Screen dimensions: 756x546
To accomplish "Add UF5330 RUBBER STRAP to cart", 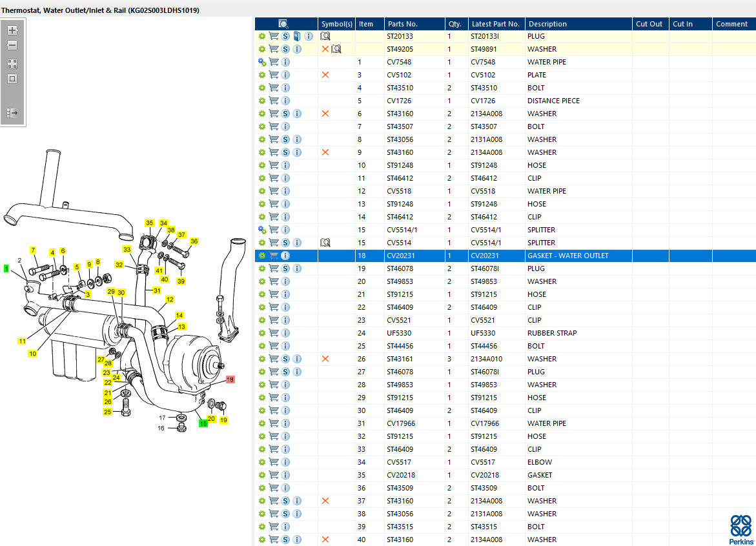I will 273,333.
